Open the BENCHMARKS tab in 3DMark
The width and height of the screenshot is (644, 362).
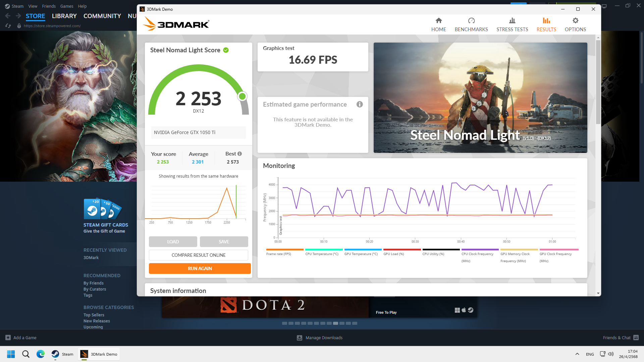[x=471, y=24]
